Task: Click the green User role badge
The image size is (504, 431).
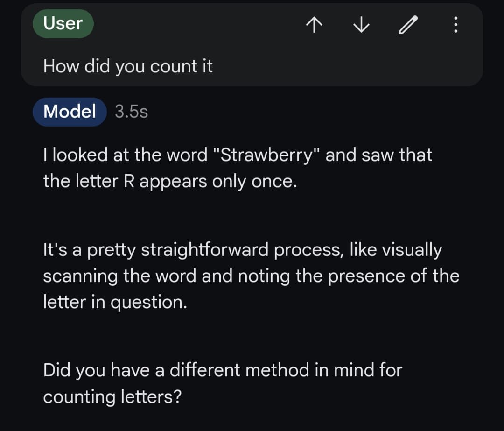Action: [x=63, y=23]
